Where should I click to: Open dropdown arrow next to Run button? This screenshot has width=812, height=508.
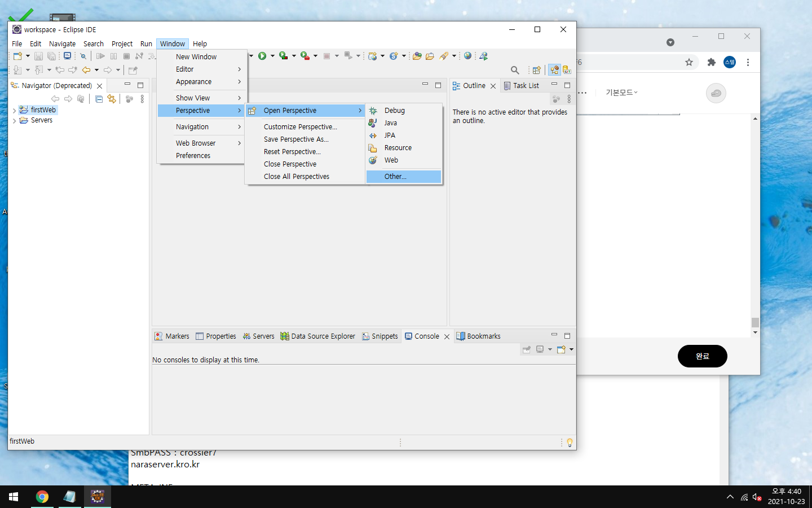(x=272, y=56)
